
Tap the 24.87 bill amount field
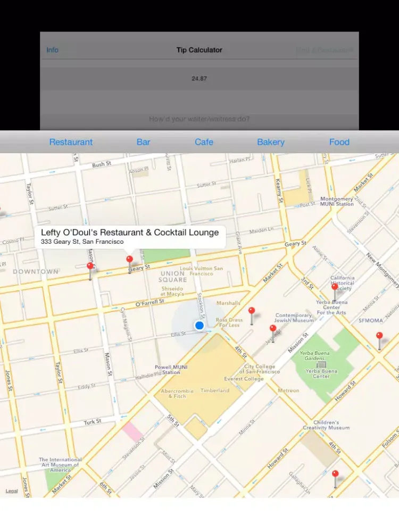pos(199,79)
